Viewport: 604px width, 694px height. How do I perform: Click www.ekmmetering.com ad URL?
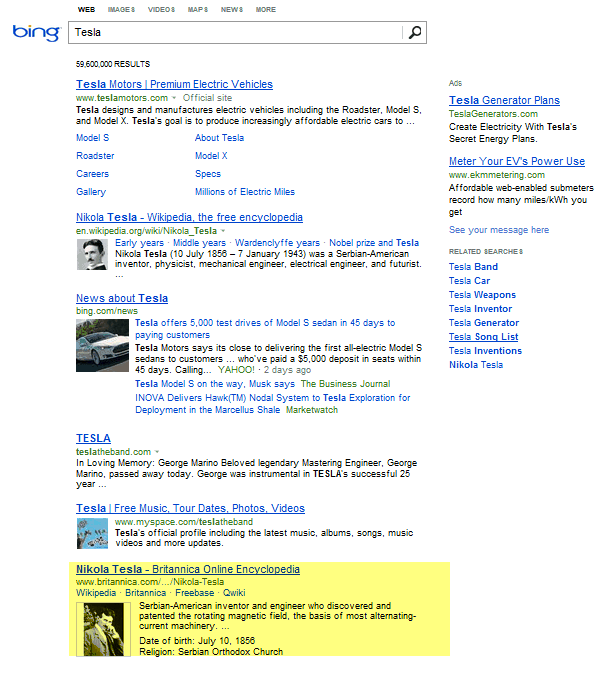point(497,175)
